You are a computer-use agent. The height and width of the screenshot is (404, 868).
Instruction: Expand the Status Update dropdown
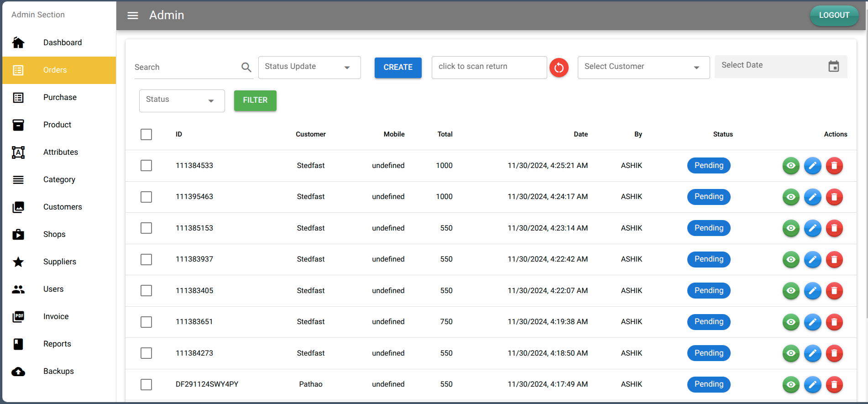(309, 68)
